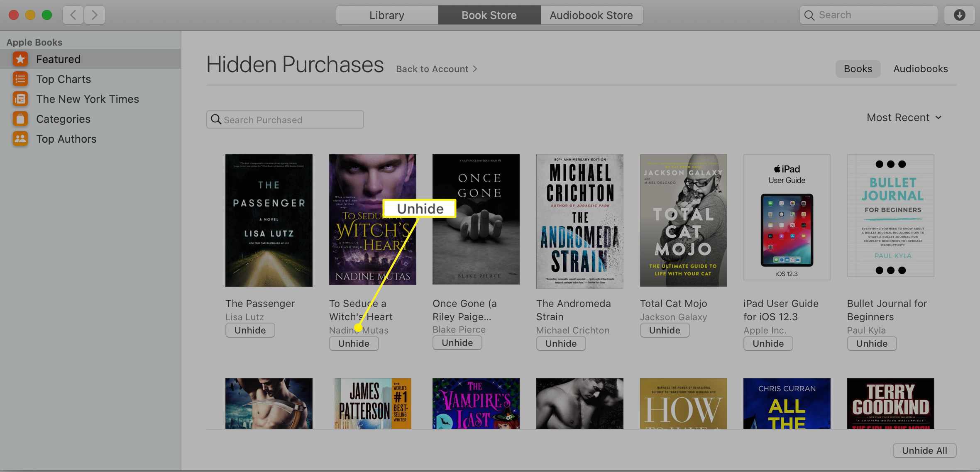Image resolution: width=980 pixels, height=472 pixels.
Task: Click author name Apple Inc.
Action: (x=765, y=330)
